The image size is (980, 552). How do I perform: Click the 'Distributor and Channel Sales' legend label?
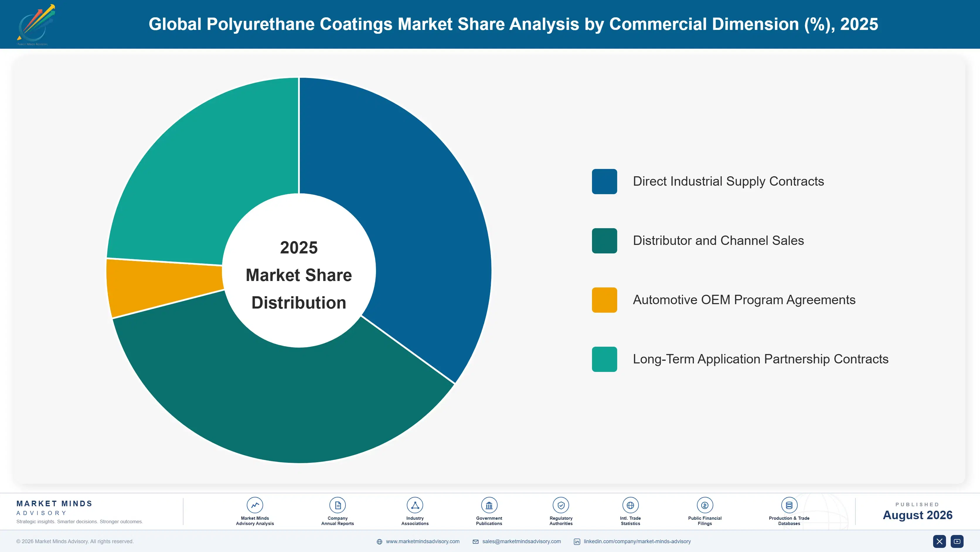718,241
